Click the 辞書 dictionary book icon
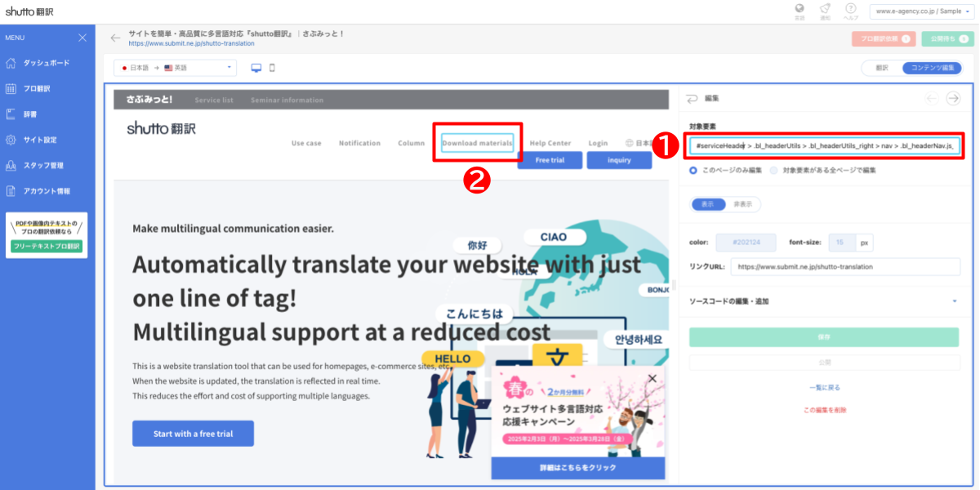This screenshot has width=980, height=490. click(11, 114)
